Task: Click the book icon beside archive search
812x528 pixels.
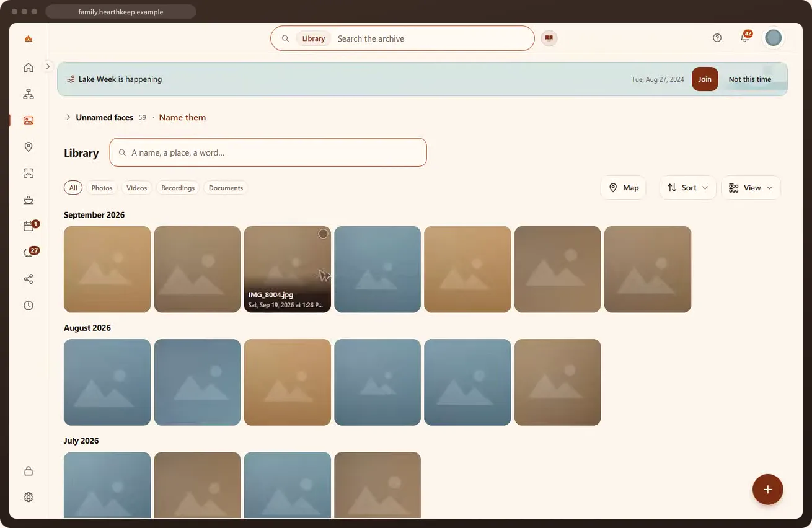Action: pos(549,38)
